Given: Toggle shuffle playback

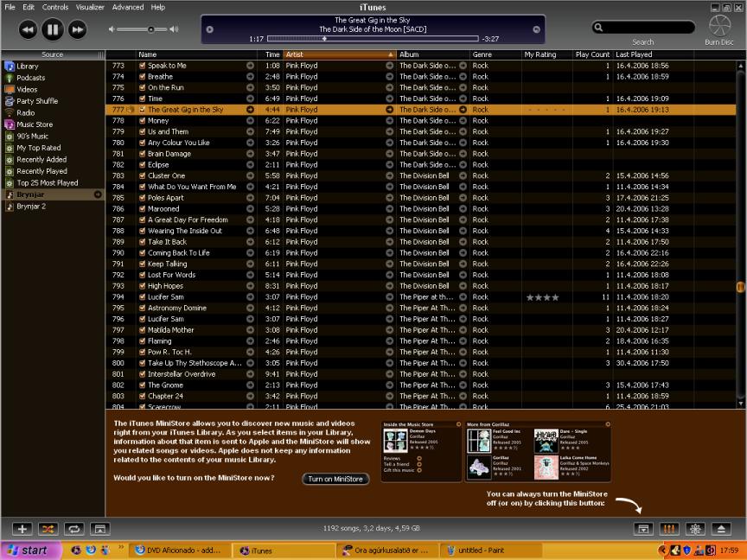Looking at the screenshot, I should click(48, 529).
